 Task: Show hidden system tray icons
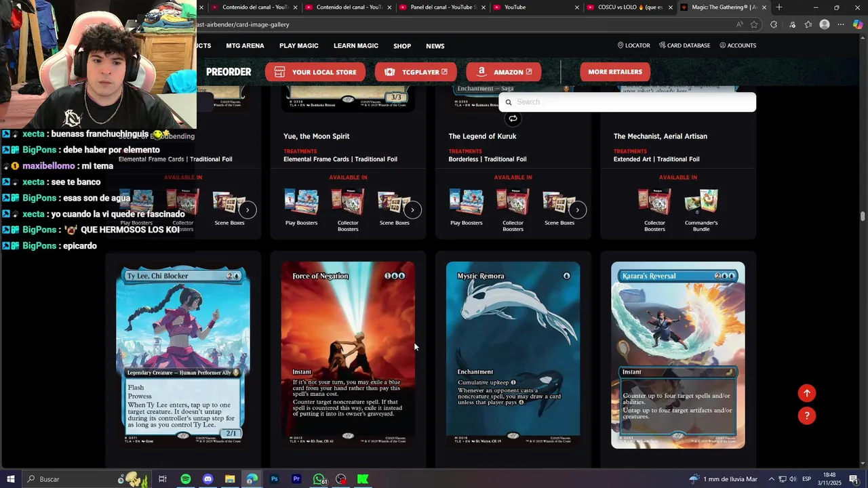coord(770,479)
